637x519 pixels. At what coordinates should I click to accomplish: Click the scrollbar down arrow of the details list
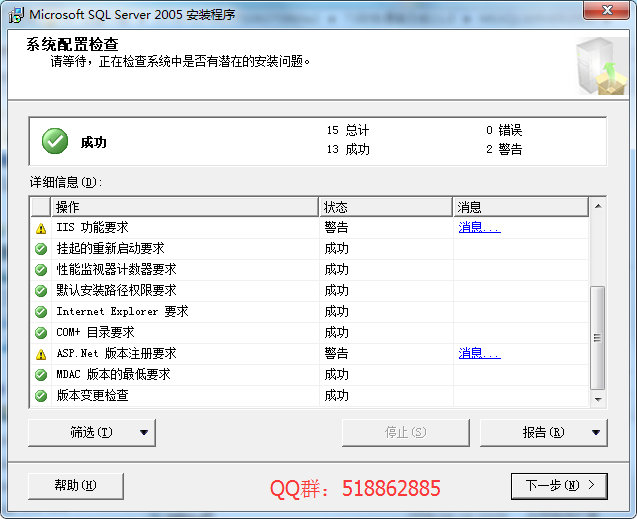click(598, 400)
